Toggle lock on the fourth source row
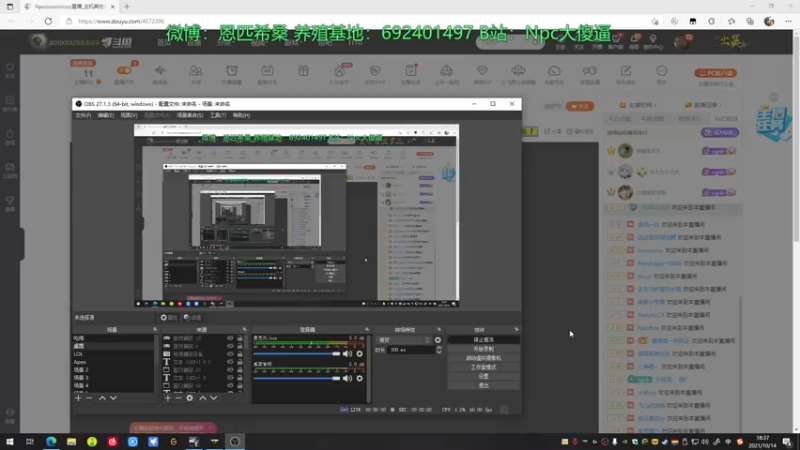Image resolution: width=800 pixels, height=450 pixels. [240, 362]
